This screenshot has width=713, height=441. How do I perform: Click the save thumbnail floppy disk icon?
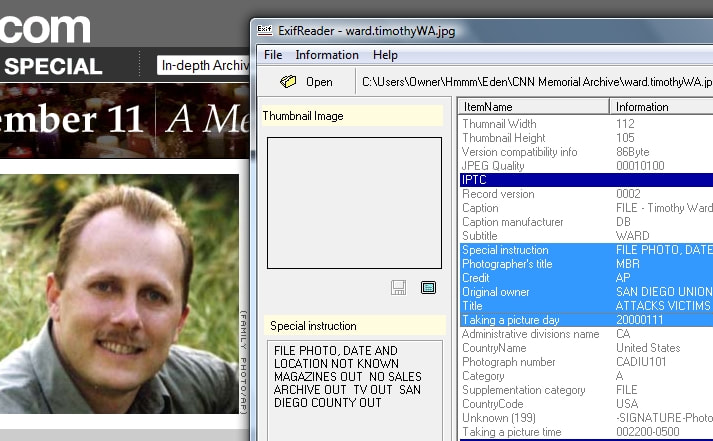pyautogui.click(x=399, y=288)
